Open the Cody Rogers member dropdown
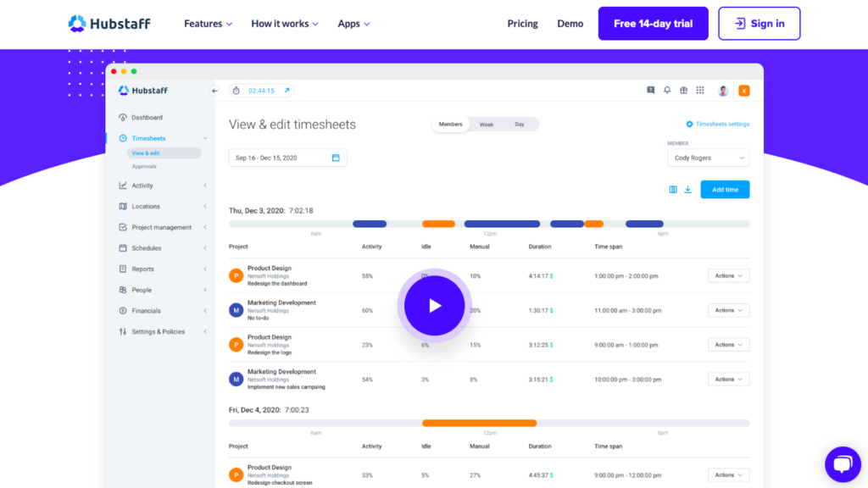This screenshot has height=488, width=868. 709,158
